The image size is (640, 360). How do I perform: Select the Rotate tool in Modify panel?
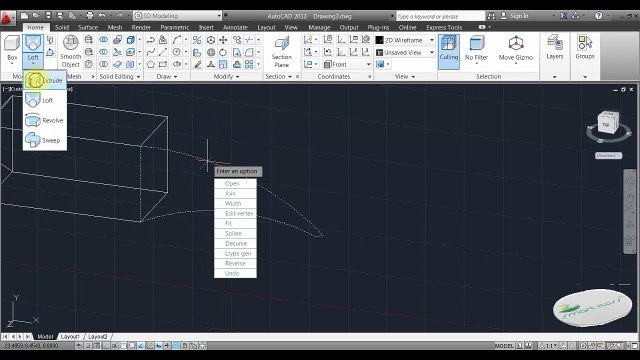tap(223, 52)
